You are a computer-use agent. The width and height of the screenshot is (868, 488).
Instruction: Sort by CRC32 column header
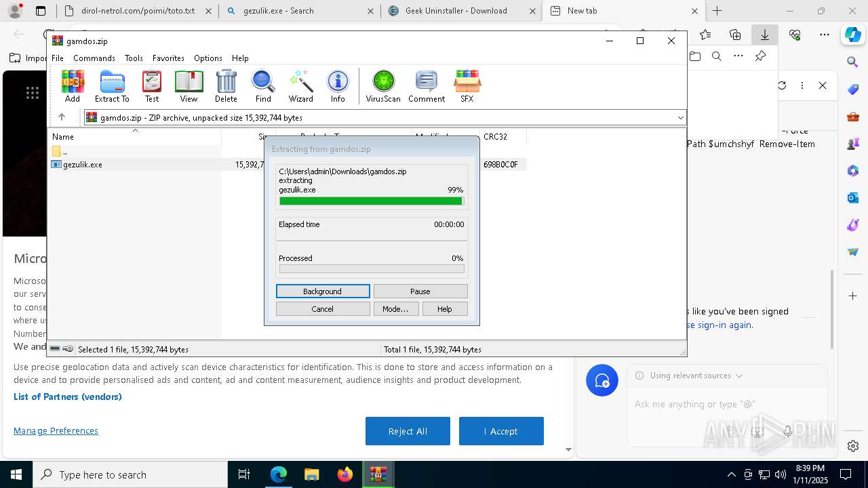502,137
